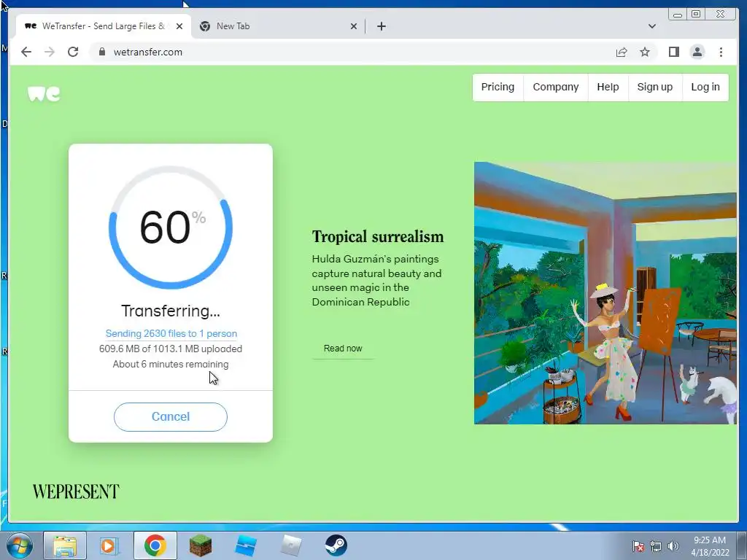Open File Explorer from taskbar
This screenshot has height=560, width=747.
tap(65, 545)
